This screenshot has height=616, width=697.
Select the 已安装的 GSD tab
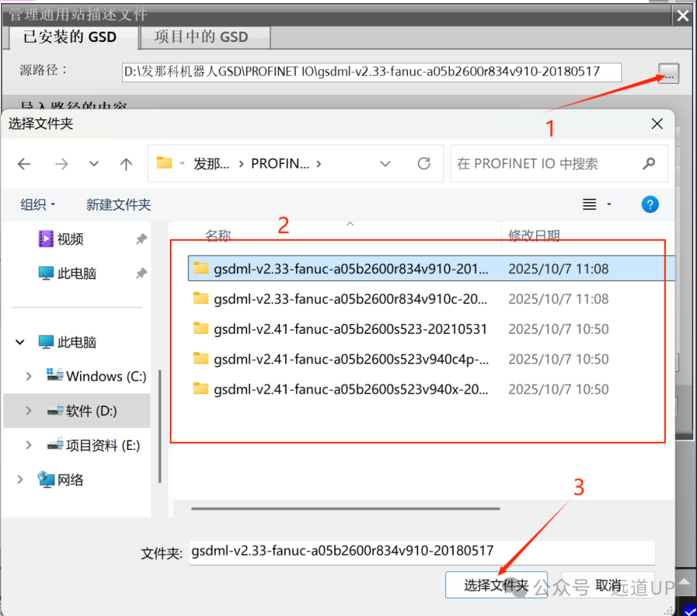(x=71, y=37)
